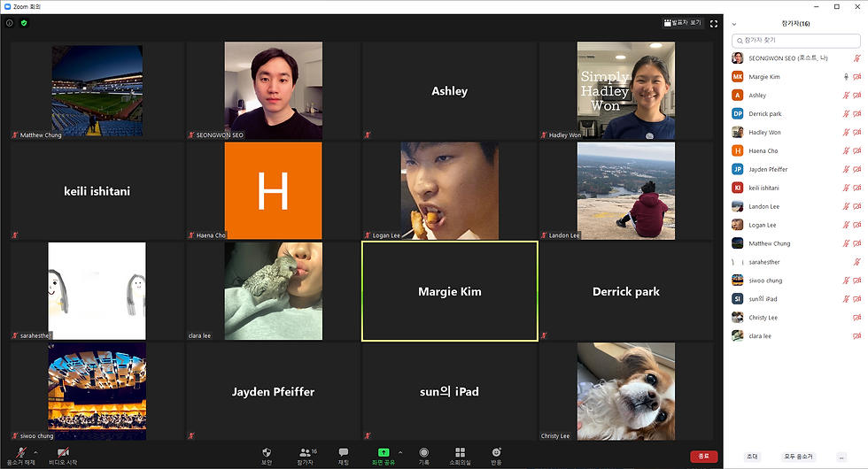Select sarahesther drawing tile
Image resolution: width=868 pixels, height=469 pixels.
point(97,291)
